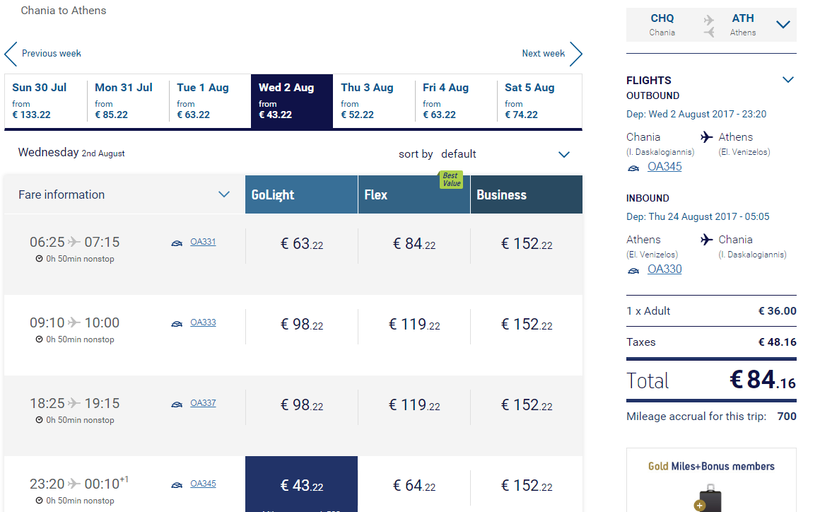
Task: Select the Sat 5 Aug date tab
Action: click(540, 101)
